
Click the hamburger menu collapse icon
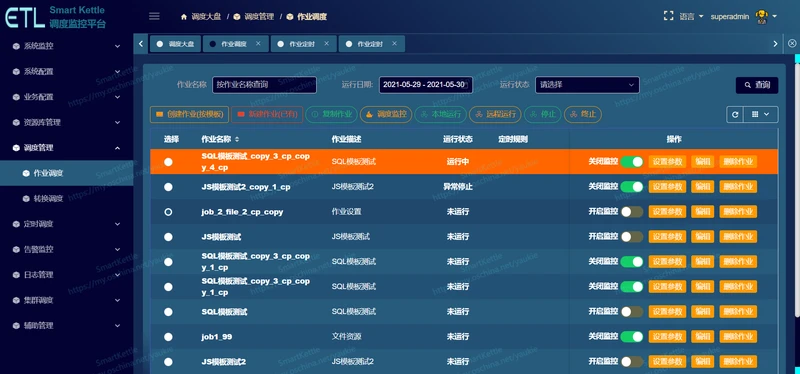(x=154, y=16)
